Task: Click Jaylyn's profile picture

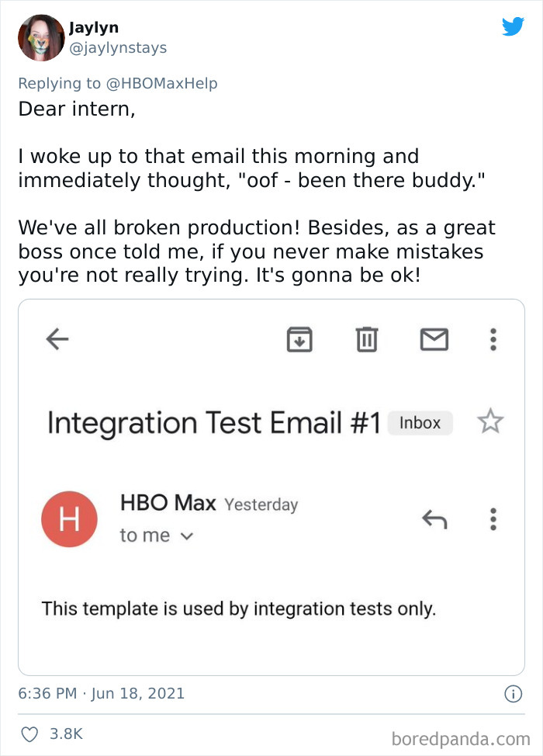Action: click(41, 37)
